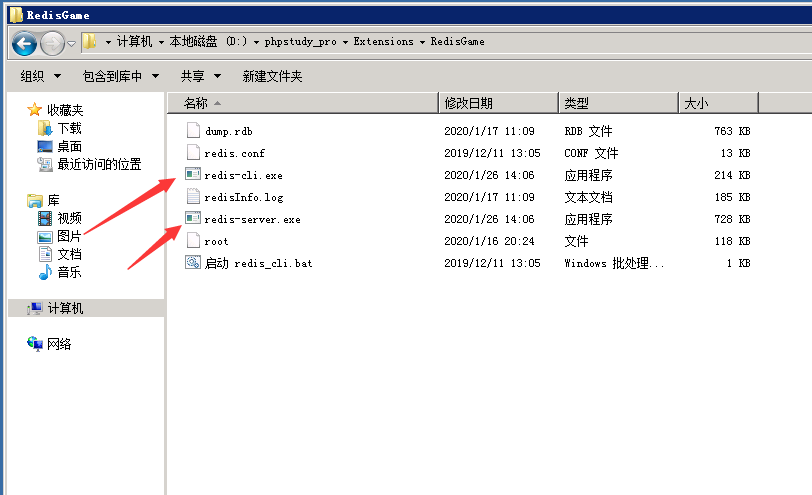The image size is (812, 495).
Task: Expand the arrow before 计算机 in address bar
Action: coord(108,42)
